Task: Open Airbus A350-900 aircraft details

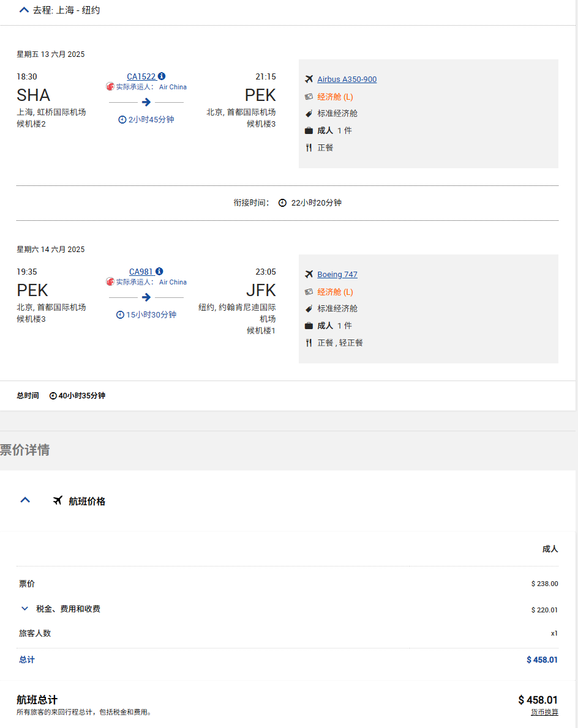Action: (347, 80)
